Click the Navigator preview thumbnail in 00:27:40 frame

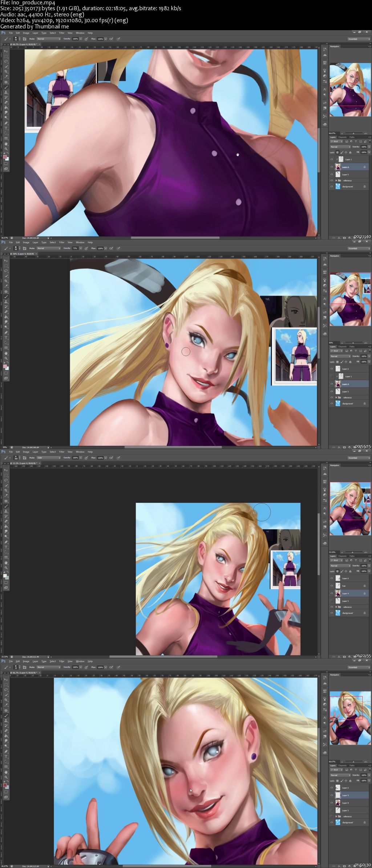tap(350, 90)
